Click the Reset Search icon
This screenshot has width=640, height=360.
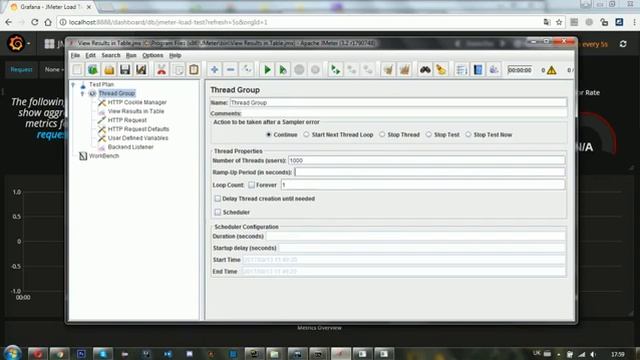click(441, 70)
